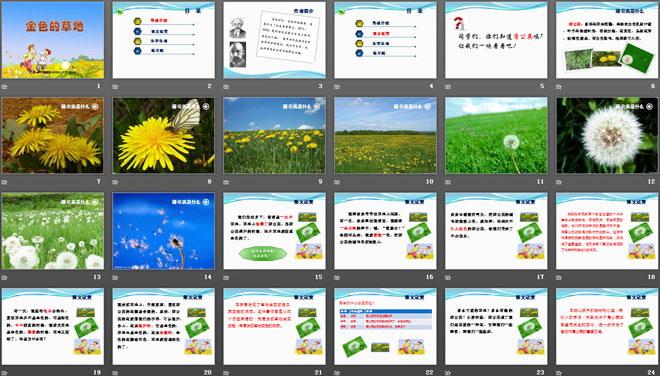Click animation star icon under slide 6
The height and width of the screenshot is (376, 660).
pyautogui.click(x=559, y=87)
